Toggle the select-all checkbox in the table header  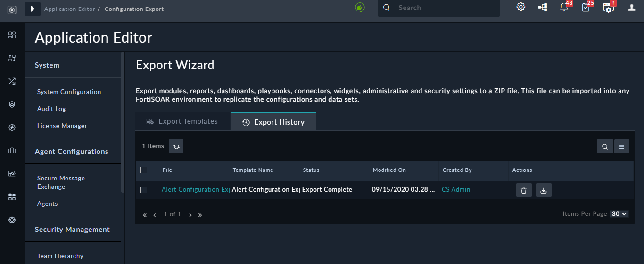[144, 170]
